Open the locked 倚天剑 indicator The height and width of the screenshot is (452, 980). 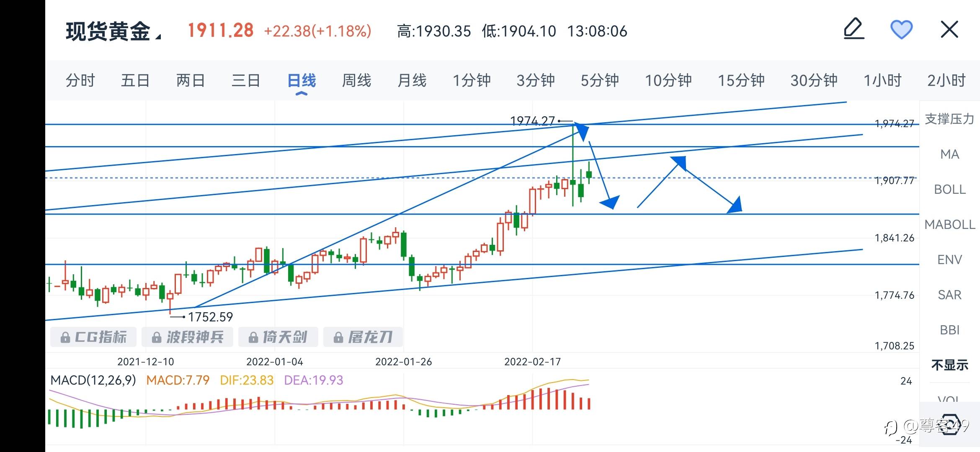click(x=278, y=337)
